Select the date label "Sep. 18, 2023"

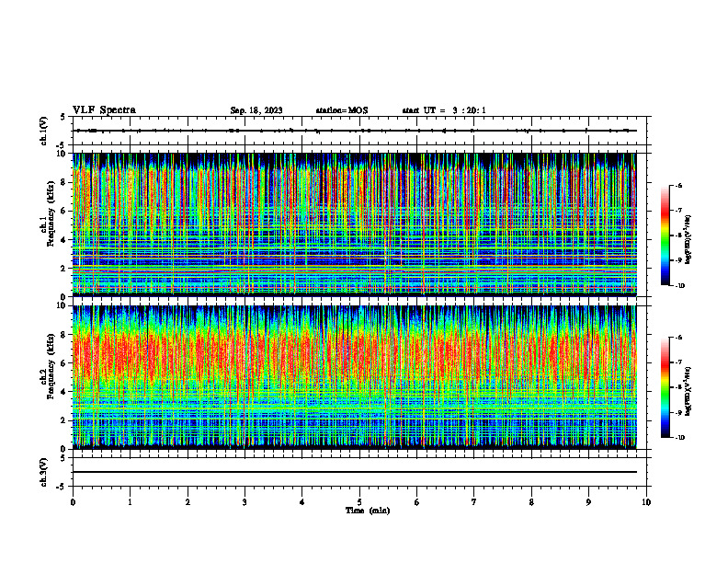[x=256, y=110]
